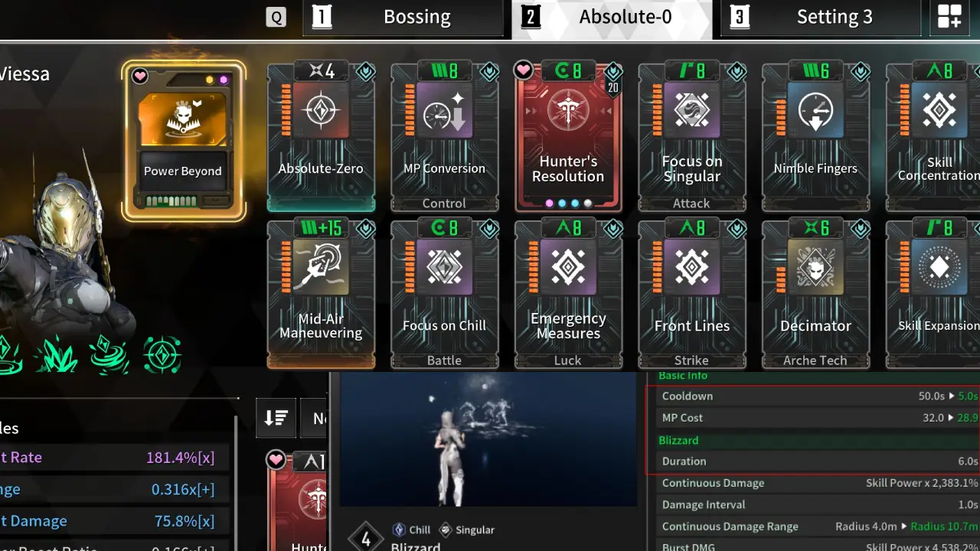This screenshot has height=551, width=980.
Task: Click the Decimator module card
Action: [815, 295]
